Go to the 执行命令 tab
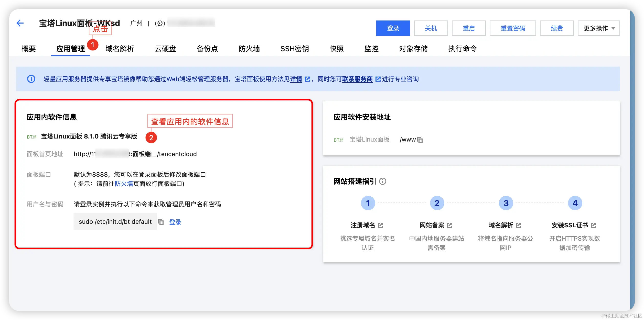Viewport: 644px width, 320px height. (462, 49)
